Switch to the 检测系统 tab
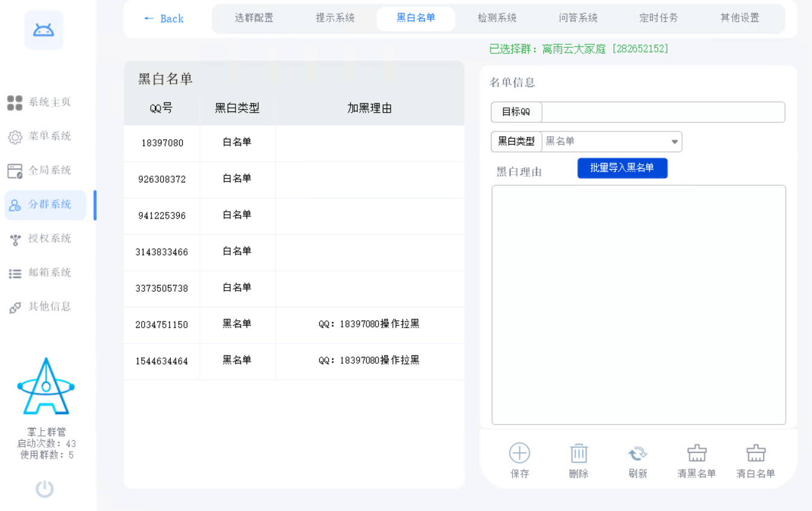 (497, 18)
